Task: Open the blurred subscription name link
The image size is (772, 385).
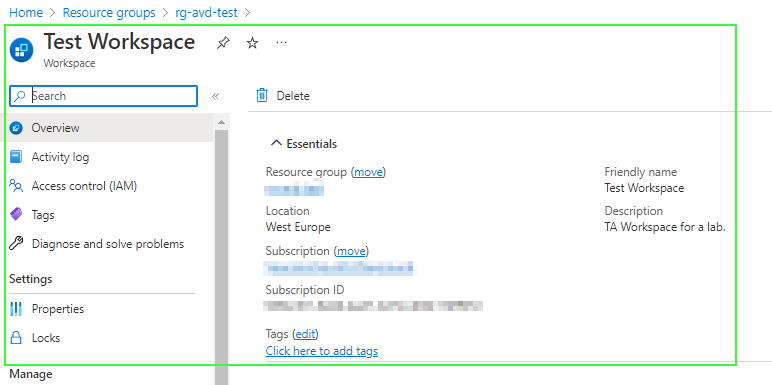Action: point(339,267)
